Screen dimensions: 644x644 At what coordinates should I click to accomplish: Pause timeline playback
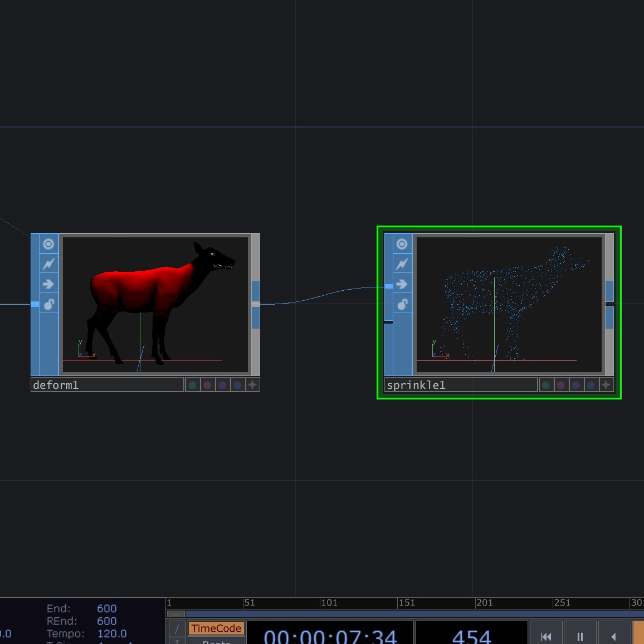(580, 636)
